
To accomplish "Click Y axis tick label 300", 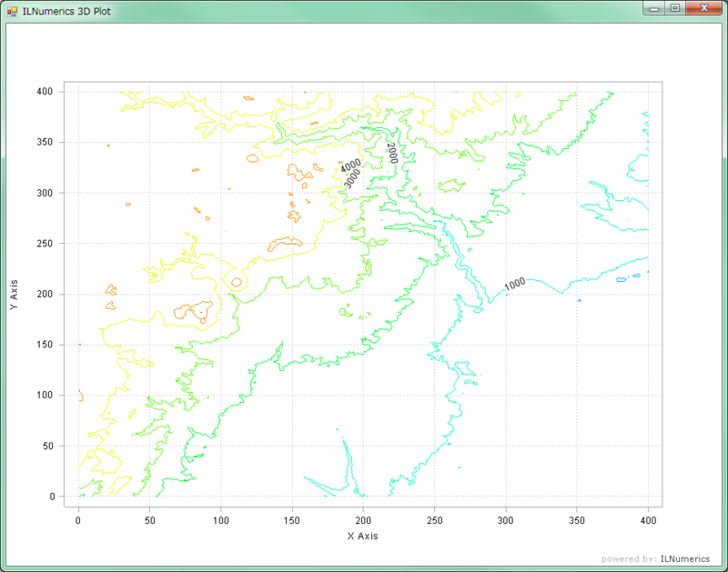I will pos(45,193).
